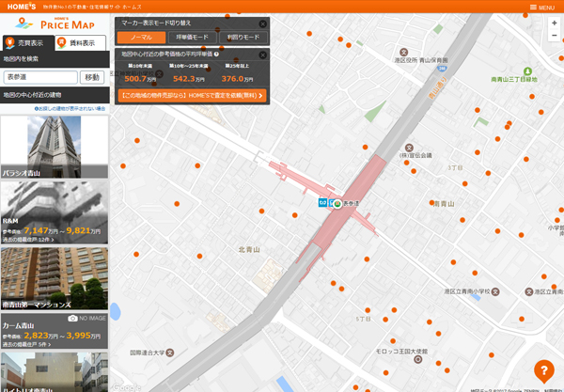Open the orange help question-mark icon
The height and width of the screenshot is (392, 564).
coord(544,370)
